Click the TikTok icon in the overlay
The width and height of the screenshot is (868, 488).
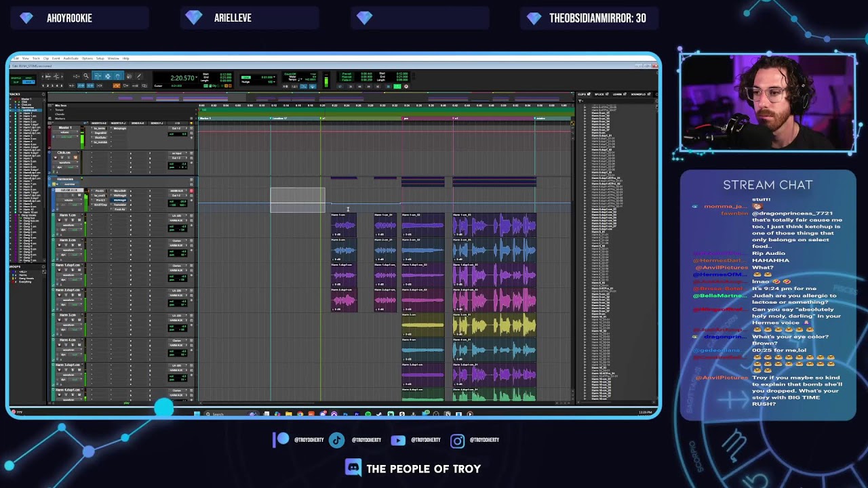coord(337,440)
